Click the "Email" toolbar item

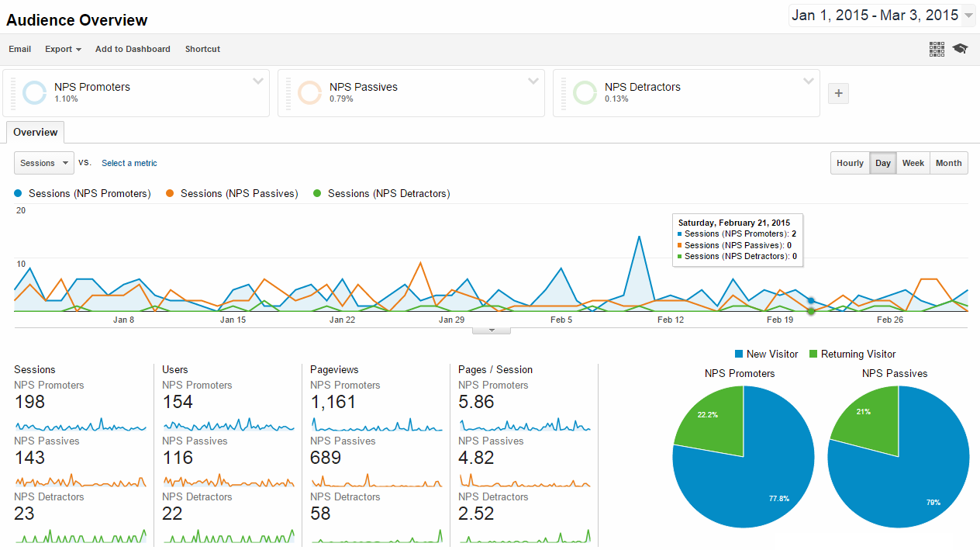19,49
